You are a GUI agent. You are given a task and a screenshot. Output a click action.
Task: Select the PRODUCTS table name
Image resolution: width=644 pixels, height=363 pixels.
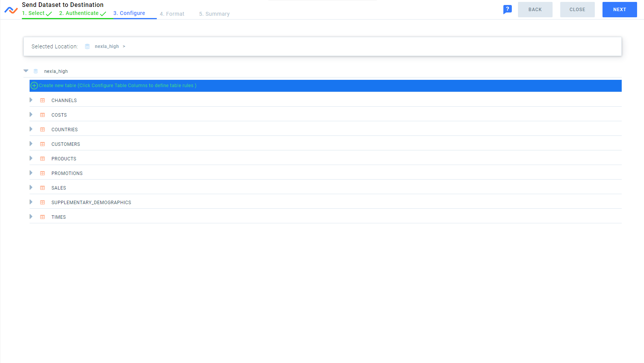(64, 159)
